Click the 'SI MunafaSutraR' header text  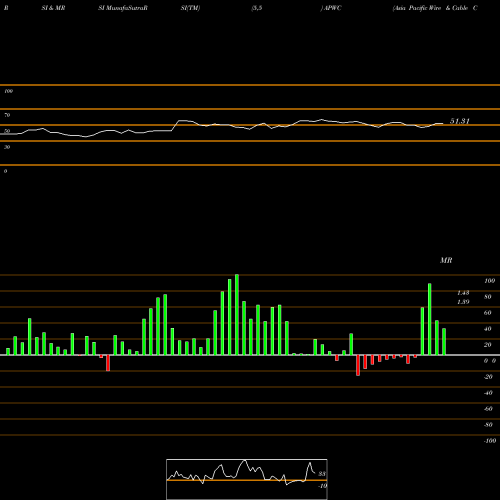click(123, 8)
